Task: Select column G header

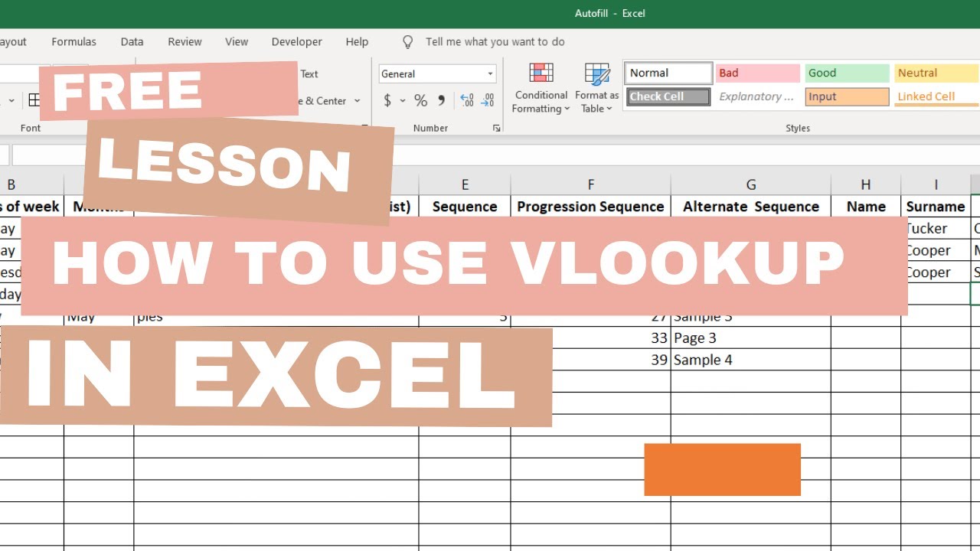Action: 751,184
